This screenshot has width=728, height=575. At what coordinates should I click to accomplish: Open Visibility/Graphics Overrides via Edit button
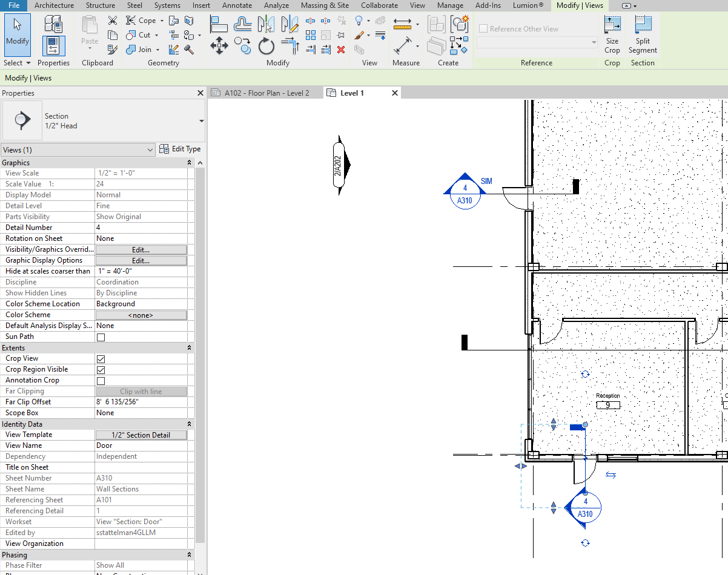pyautogui.click(x=141, y=249)
